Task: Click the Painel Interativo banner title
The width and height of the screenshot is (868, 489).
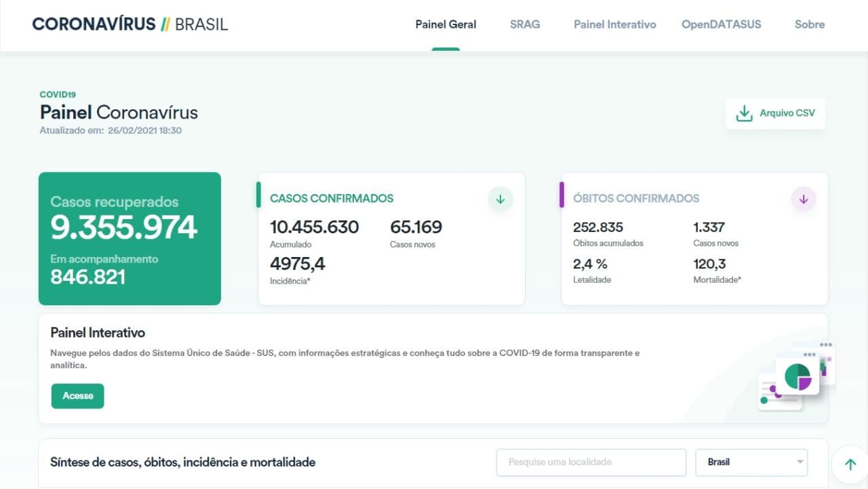Action: tap(98, 333)
